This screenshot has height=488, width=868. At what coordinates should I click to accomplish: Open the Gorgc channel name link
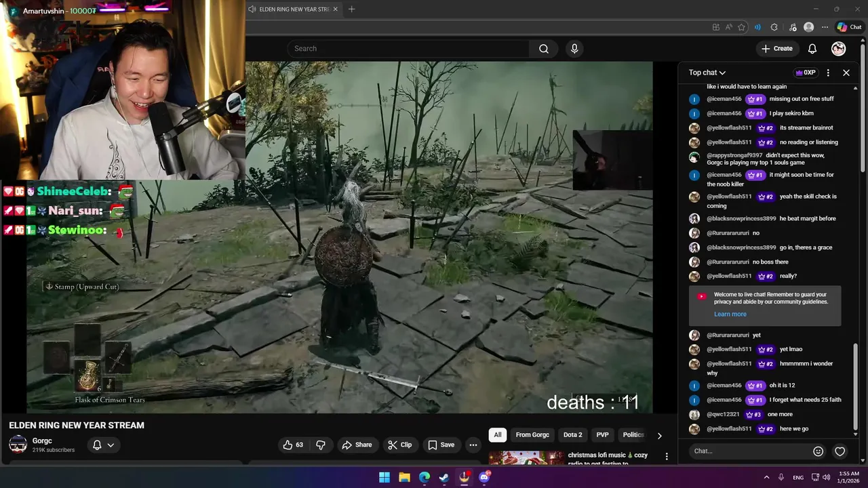coord(42,441)
